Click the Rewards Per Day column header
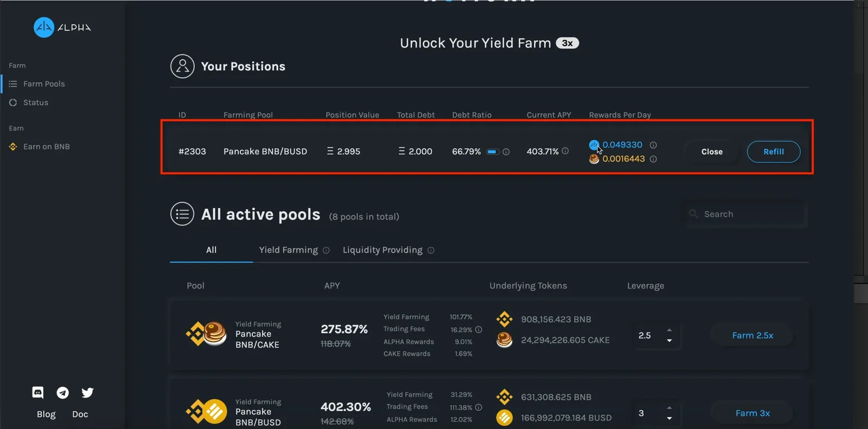The height and width of the screenshot is (429, 868). coord(620,115)
